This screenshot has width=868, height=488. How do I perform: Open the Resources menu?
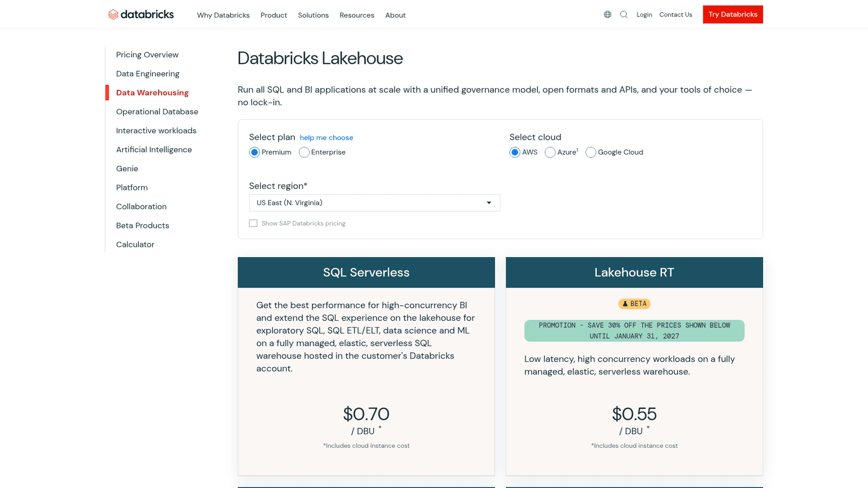(357, 15)
